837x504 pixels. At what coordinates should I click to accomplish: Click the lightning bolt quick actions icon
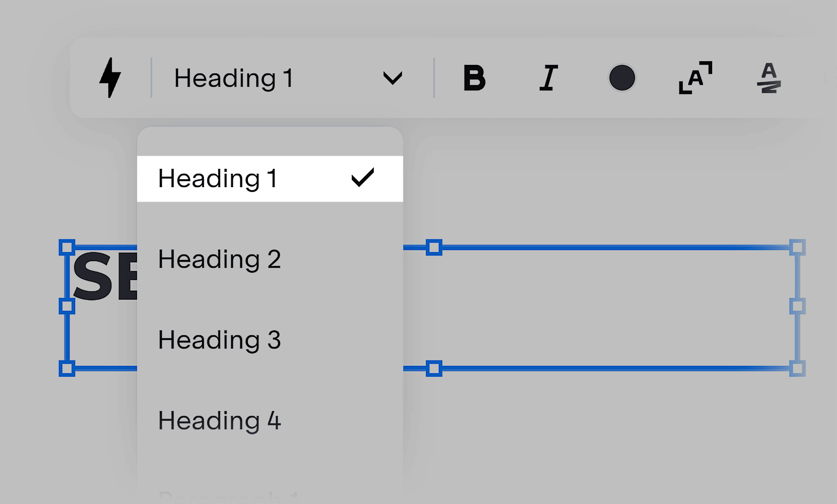(110, 79)
